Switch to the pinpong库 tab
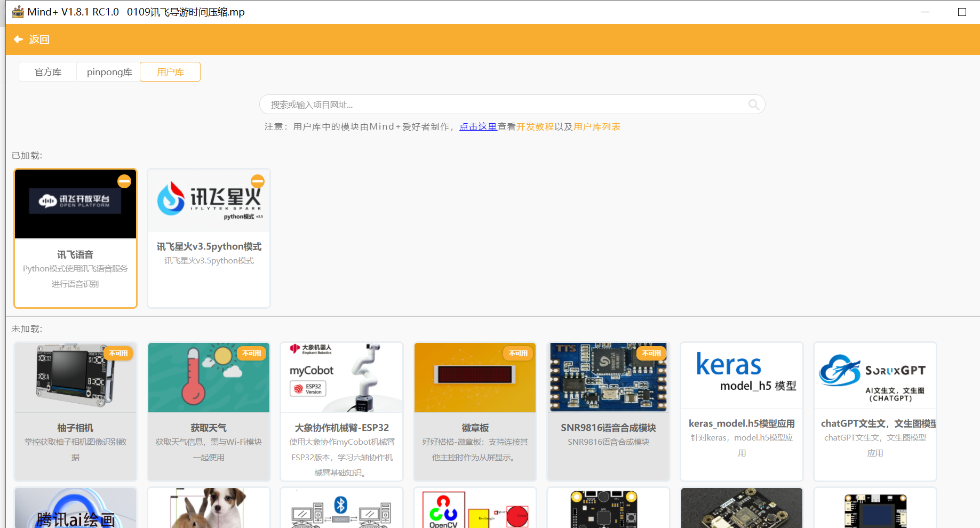The image size is (980, 528). click(x=109, y=72)
